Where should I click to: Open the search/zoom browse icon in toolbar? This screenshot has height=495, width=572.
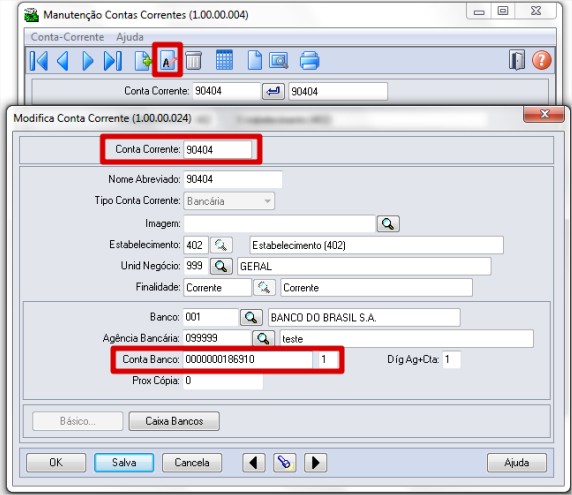pos(279,61)
